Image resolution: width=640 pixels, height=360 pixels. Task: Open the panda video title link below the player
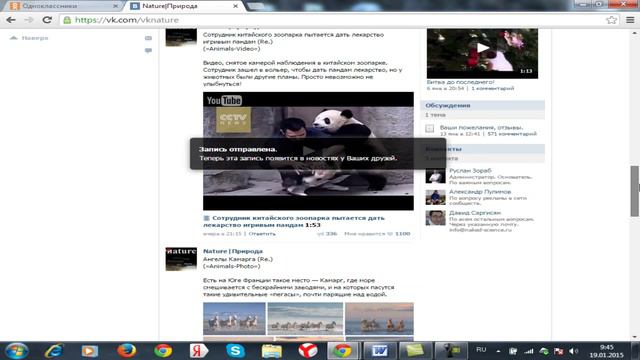294,221
